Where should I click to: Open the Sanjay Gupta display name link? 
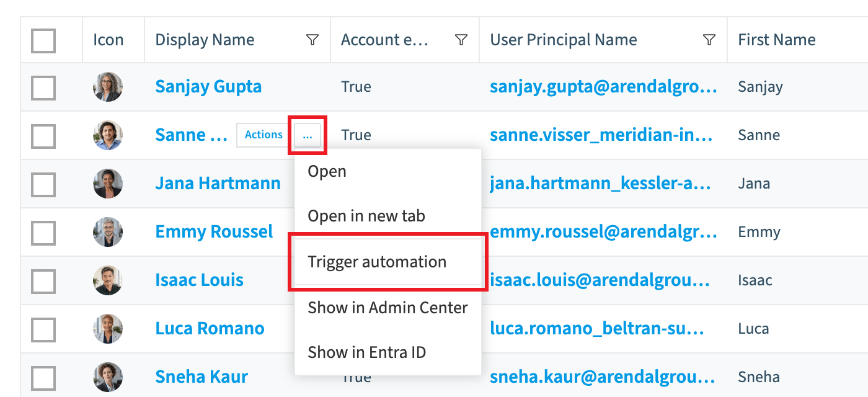tap(208, 86)
